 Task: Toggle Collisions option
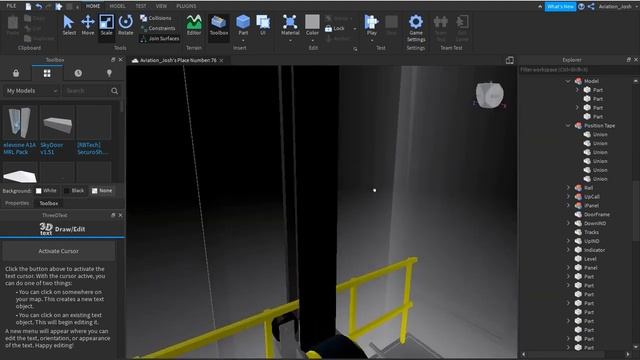point(156,18)
